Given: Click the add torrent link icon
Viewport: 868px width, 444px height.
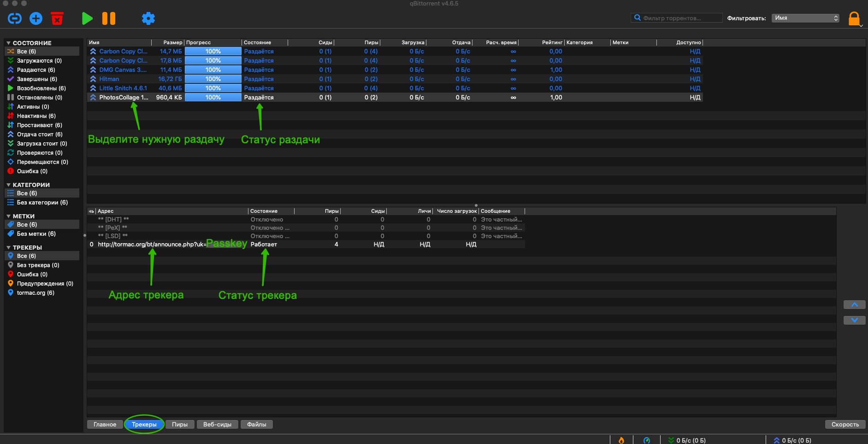Looking at the screenshot, I should coord(15,18).
